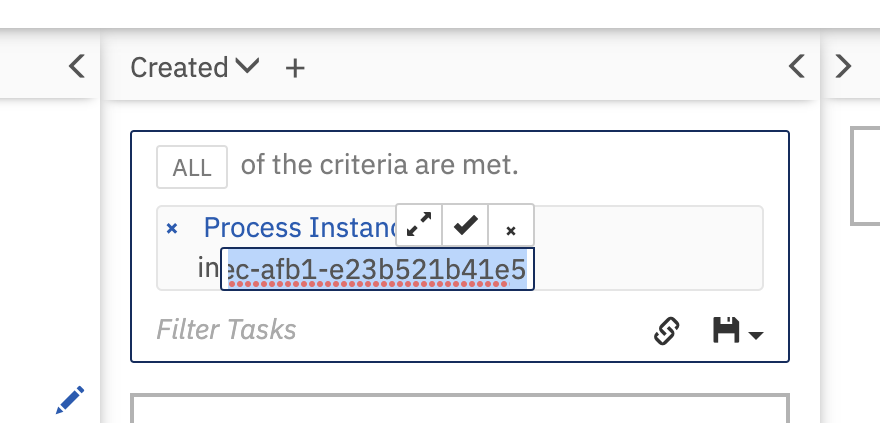
Task: Confirm the value with the checkmark icon
Action: click(465, 226)
